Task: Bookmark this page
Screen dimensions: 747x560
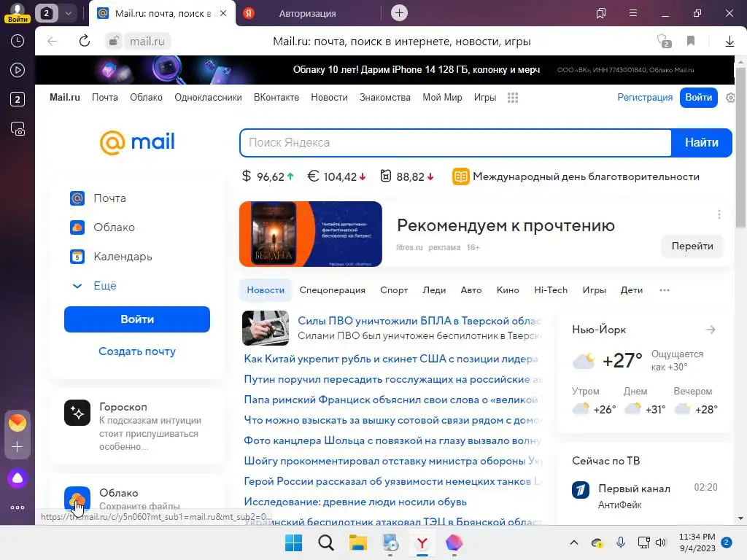Action: pyautogui.click(x=691, y=41)
